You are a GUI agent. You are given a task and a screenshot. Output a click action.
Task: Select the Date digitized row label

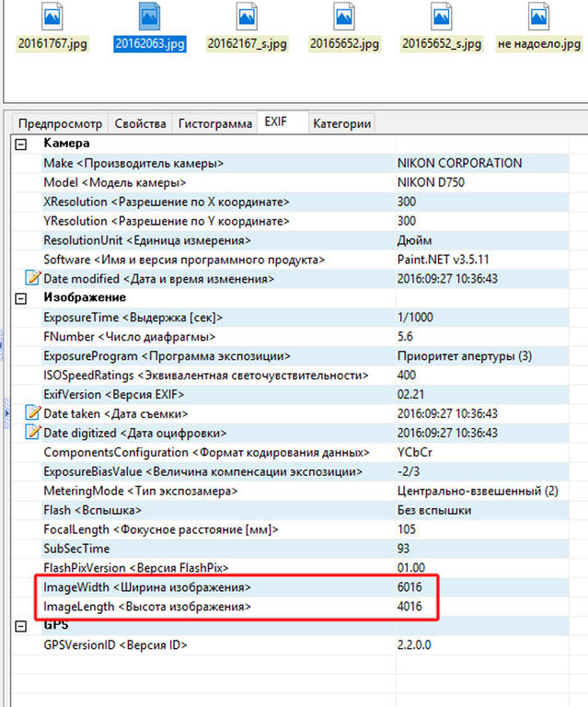pyautogui.click(x=134, y=434)
